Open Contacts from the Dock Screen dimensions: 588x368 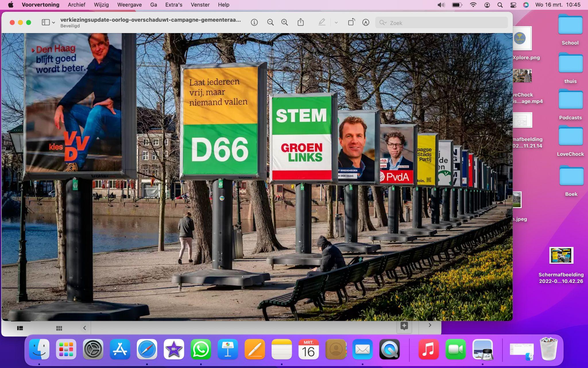pyautogui.click(x=336, y=349)
